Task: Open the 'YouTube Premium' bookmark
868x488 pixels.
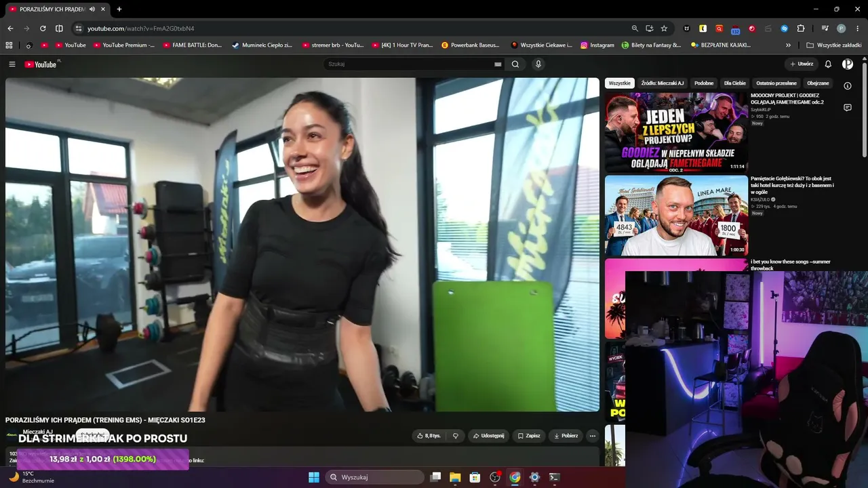Action: pos(124,45)
